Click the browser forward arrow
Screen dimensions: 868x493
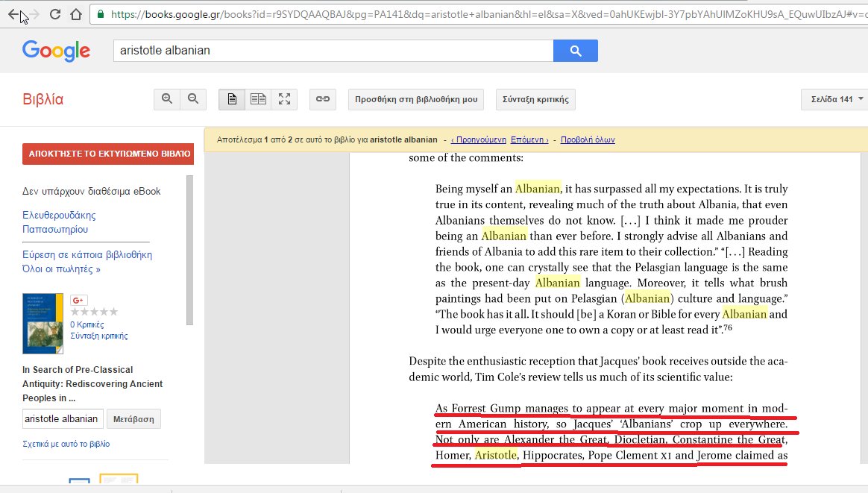pos(34,14)
